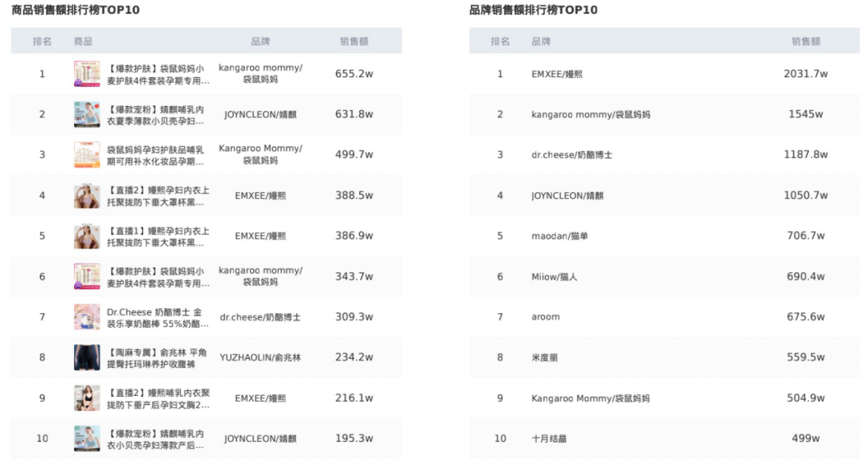Click EMXEE/嫚熙 in brand ranking row 1
The width and height of the screenshot is (868, 465).
click(557, 74)
